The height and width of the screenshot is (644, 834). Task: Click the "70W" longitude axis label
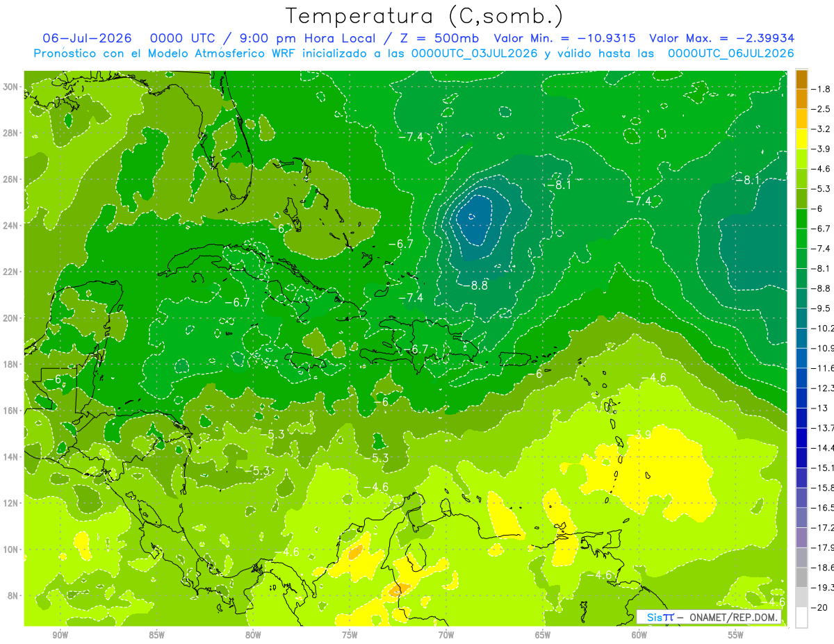446,635
